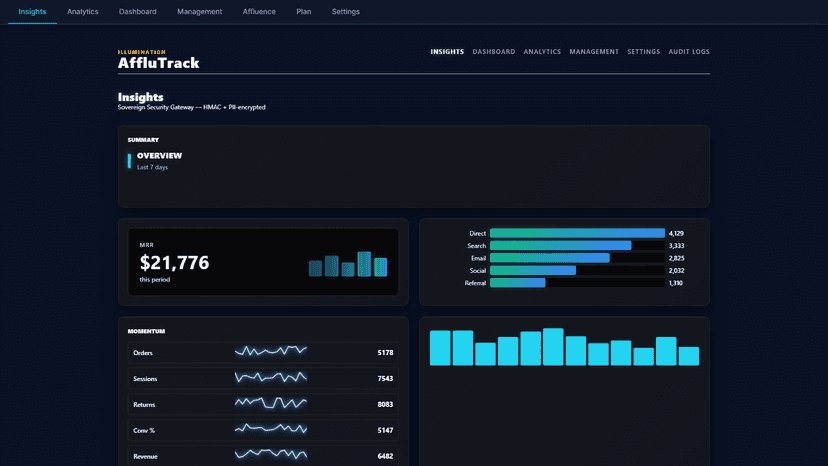Click the 2,032 Social value
Screen dimensions: 828x466
[x=676, y=271]
